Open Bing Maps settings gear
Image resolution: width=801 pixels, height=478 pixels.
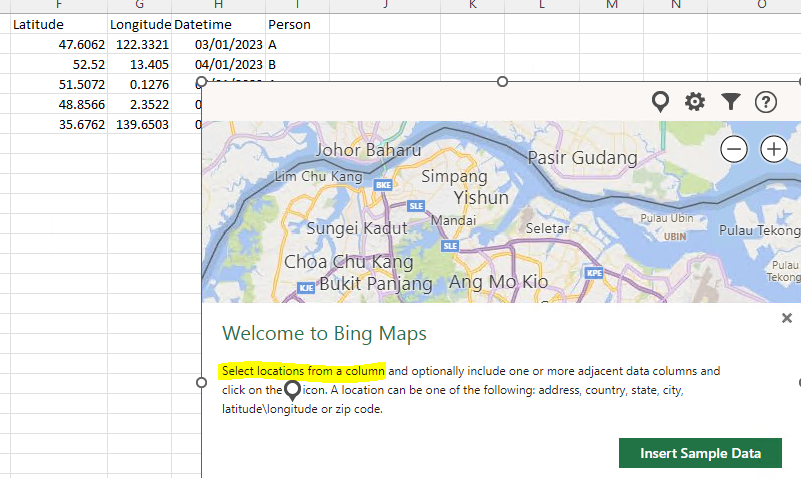[x=695, y=102]
